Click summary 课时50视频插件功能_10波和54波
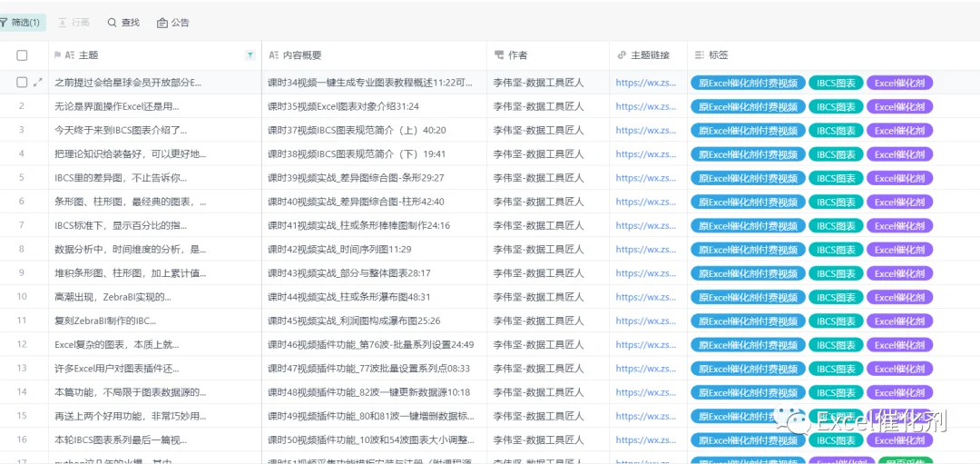The height and width of the screenshot is (464, 980). tap(370, 439)
